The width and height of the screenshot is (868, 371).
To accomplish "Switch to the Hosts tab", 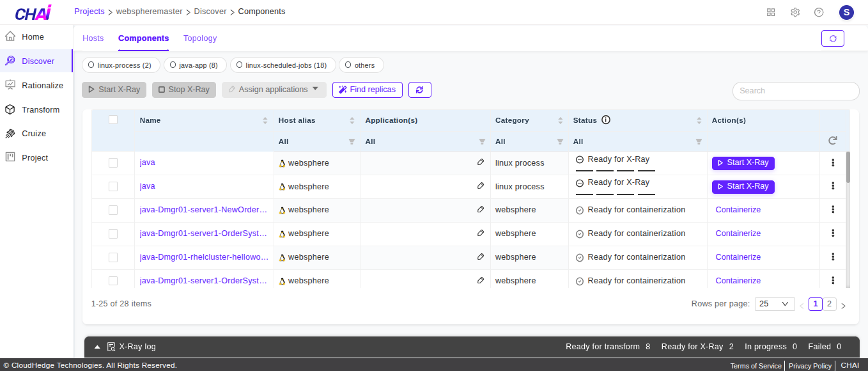I will [93, 38].
